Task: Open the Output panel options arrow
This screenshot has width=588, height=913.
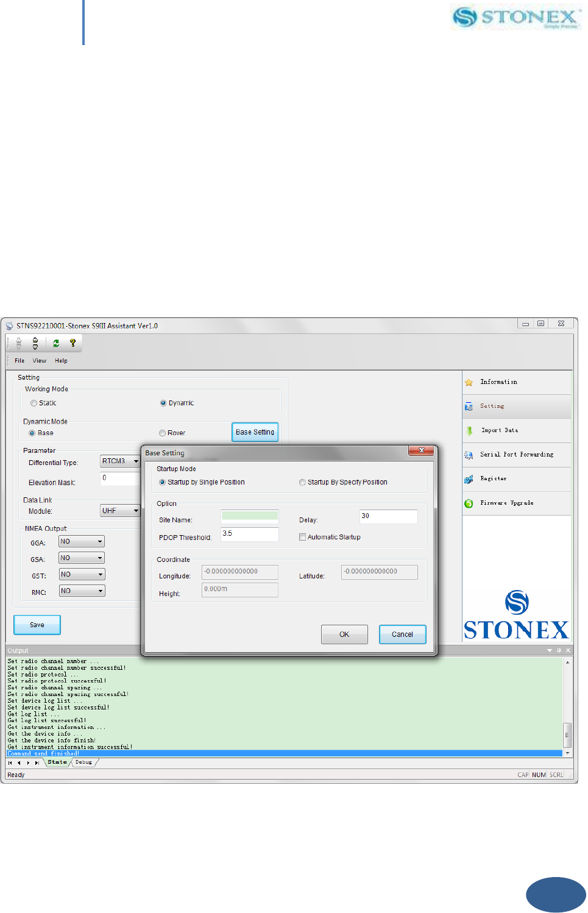Action: [550, 650]
